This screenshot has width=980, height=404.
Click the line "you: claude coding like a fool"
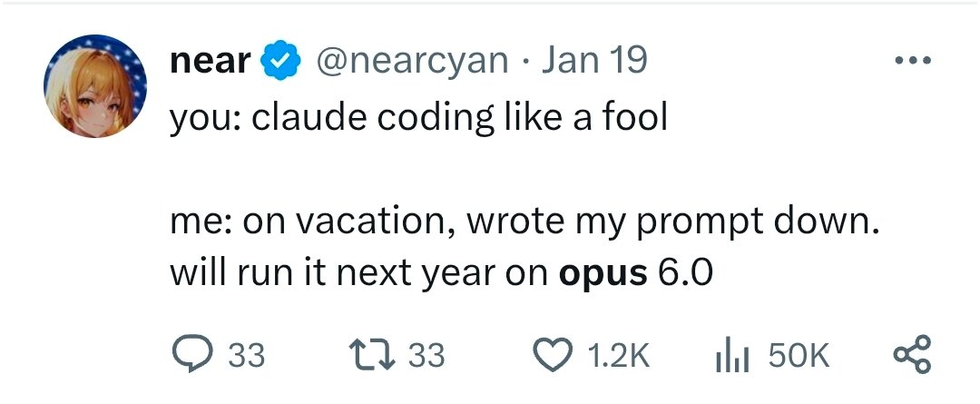pos(418,118)
